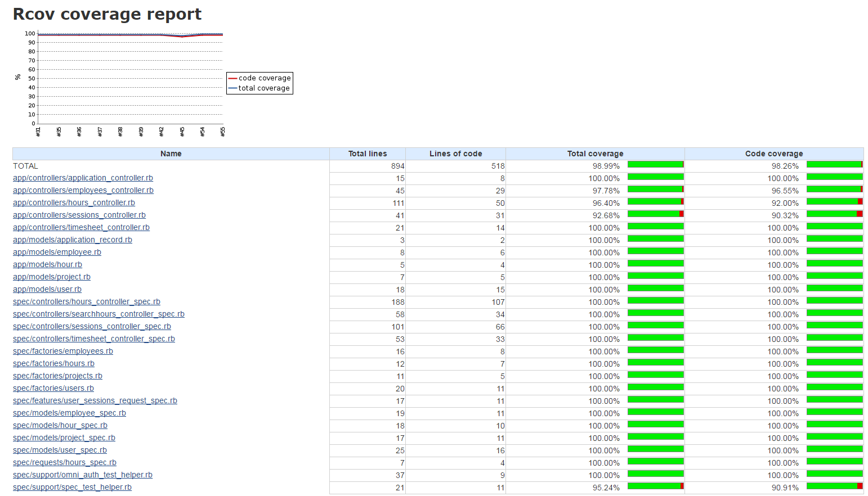This screenshot has height=496, width=868.
Task: Click the Total lines column header
Action: tap(368, 154)
